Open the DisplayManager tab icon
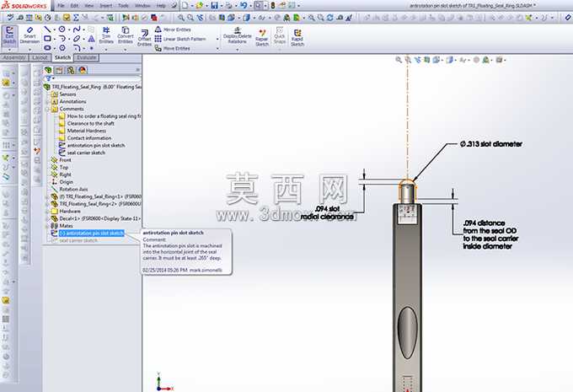This screenshot has width=573, height=392. coord(83,70)
